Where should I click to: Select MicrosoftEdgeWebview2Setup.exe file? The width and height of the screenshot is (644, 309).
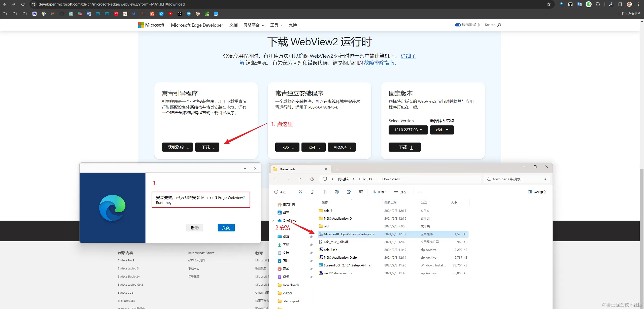click(x=349, y=234)
